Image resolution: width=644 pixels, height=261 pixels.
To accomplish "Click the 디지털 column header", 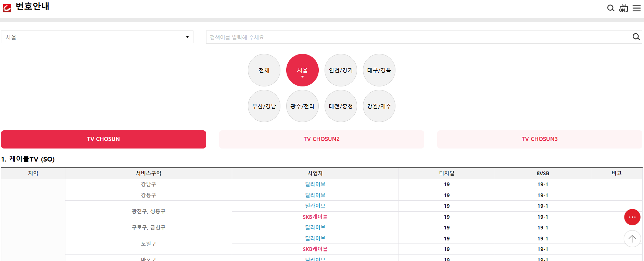I will [447, 173].
